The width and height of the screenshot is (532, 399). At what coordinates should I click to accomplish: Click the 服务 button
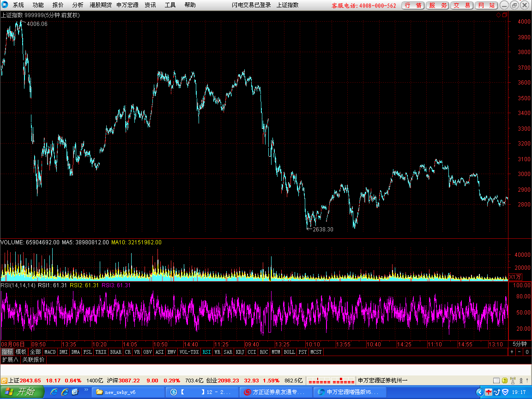coord(438,6)
